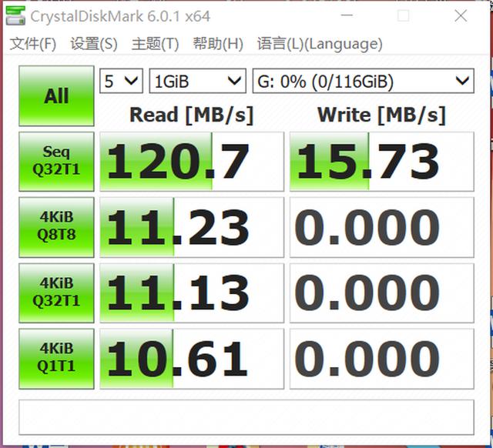Screen dimensions: 493x448
Task: Open the 文件(F) menu
Action: point(32,44)
